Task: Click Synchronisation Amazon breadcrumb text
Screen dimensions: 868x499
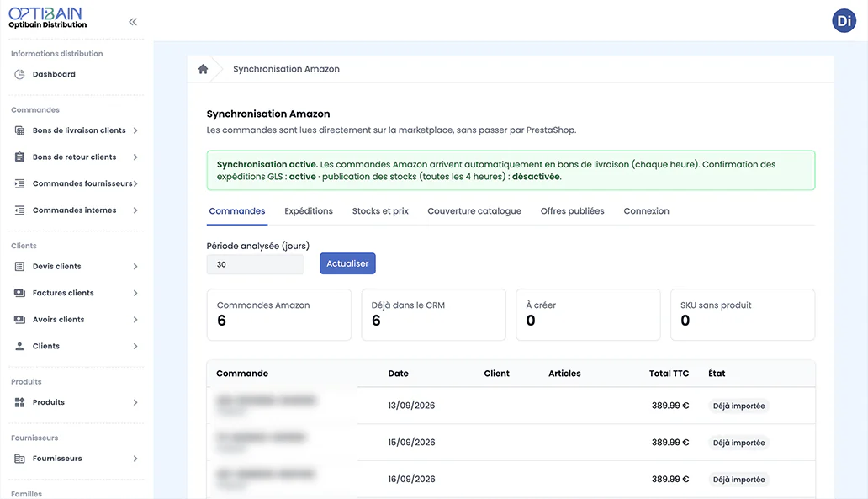Action: click(x=286, y=69)
